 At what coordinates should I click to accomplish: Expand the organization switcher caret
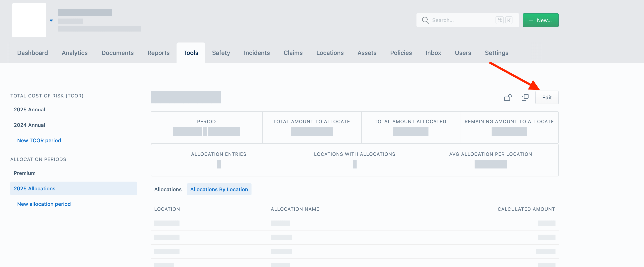[x=51, y=20]
